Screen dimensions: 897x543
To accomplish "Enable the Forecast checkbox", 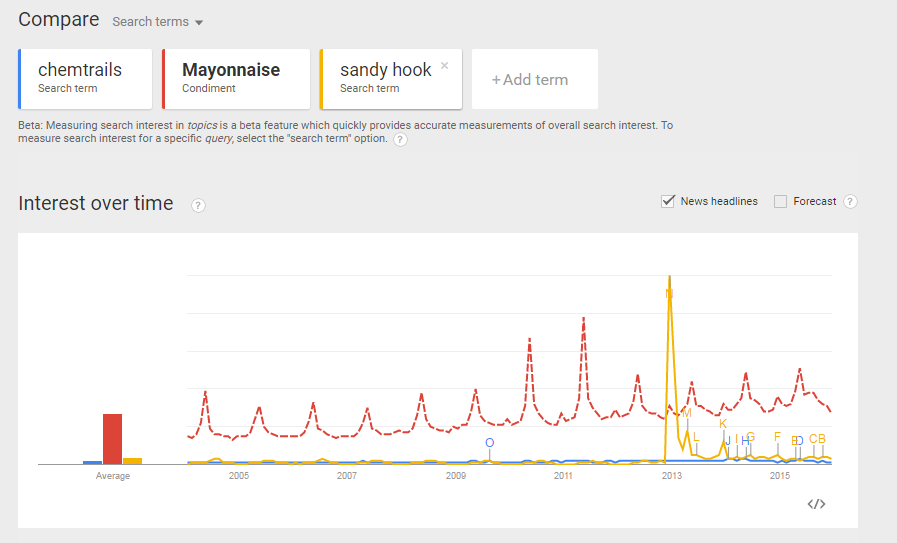I will pos(781,201).
